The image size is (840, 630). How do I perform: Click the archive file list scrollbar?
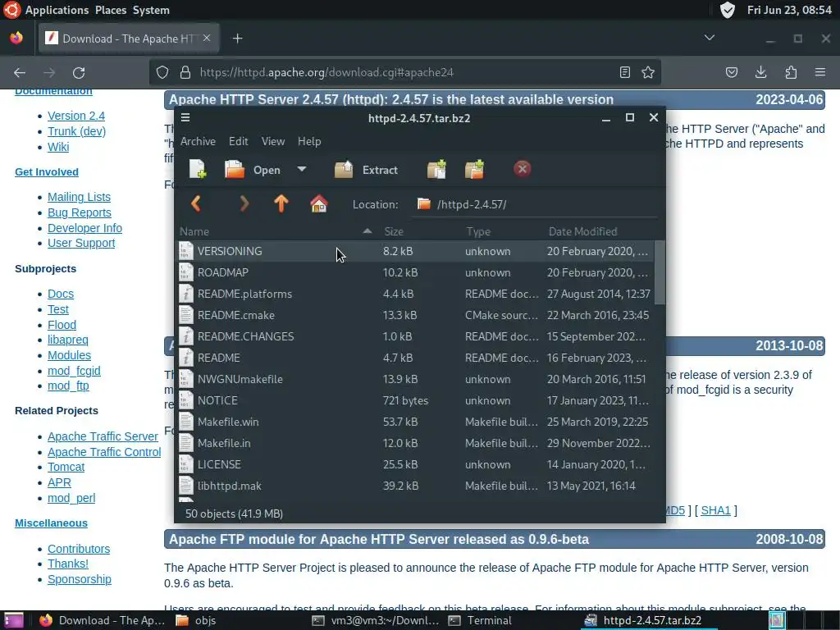tap(660, 272)
